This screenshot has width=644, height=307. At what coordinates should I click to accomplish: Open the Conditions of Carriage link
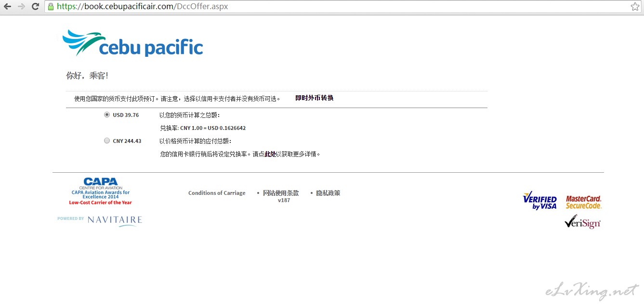[x=217, y=193]
